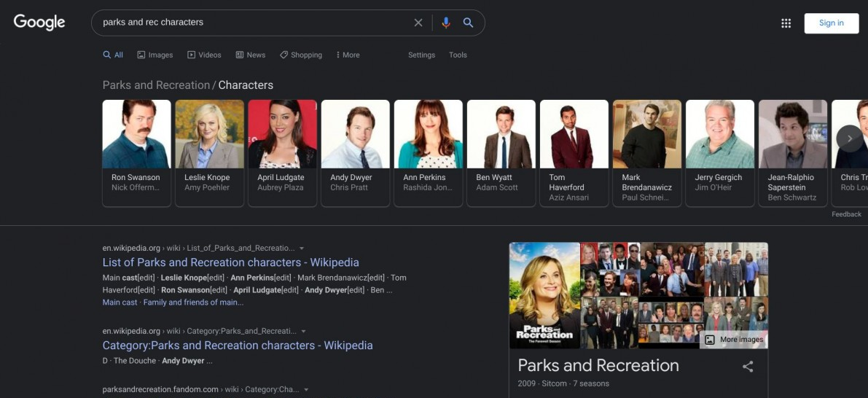This screenshot has height=398, width=868.
Task: Click Parks and Recreation knowledge panel title
Action: pos(598,365)
